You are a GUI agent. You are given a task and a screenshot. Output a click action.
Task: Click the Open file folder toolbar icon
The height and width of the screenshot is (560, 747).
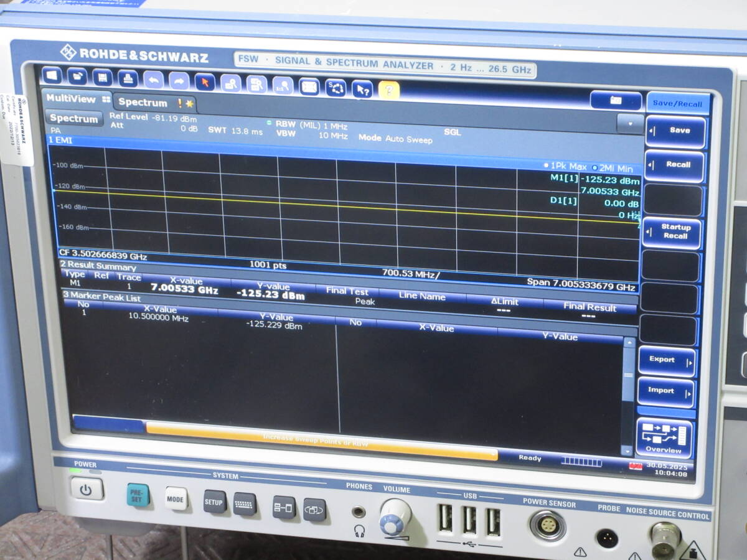77,77
